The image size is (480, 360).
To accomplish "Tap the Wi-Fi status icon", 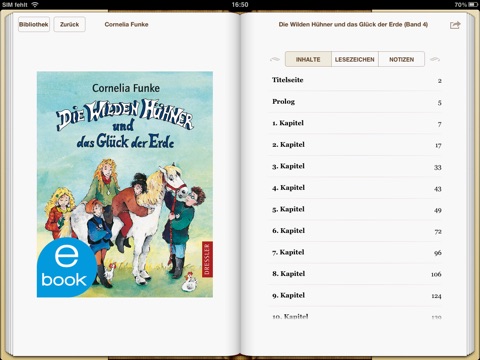I will point(35,4).
